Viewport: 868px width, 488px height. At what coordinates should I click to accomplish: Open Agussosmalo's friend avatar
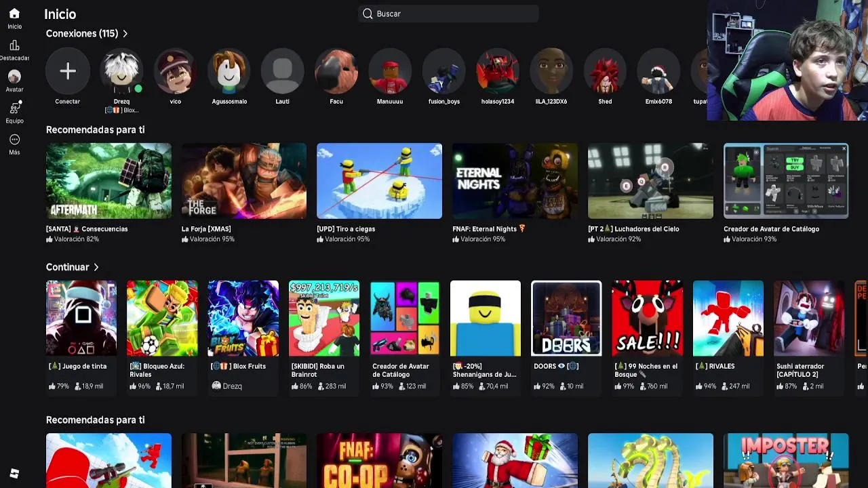coord(229,71)
